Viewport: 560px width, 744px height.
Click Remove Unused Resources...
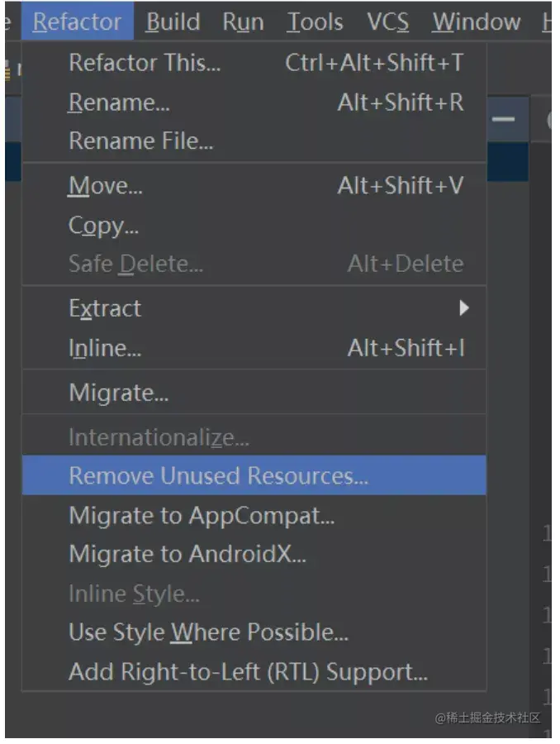coord(254,475)
